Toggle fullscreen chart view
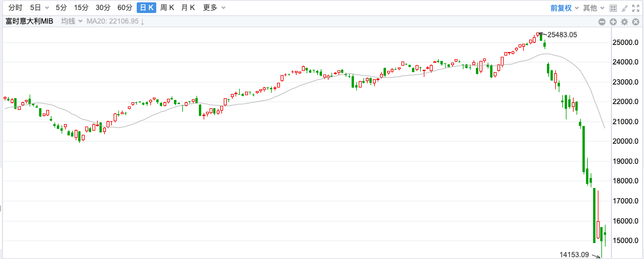The width and height of the screenshot is (644, 259). [636, 8]
